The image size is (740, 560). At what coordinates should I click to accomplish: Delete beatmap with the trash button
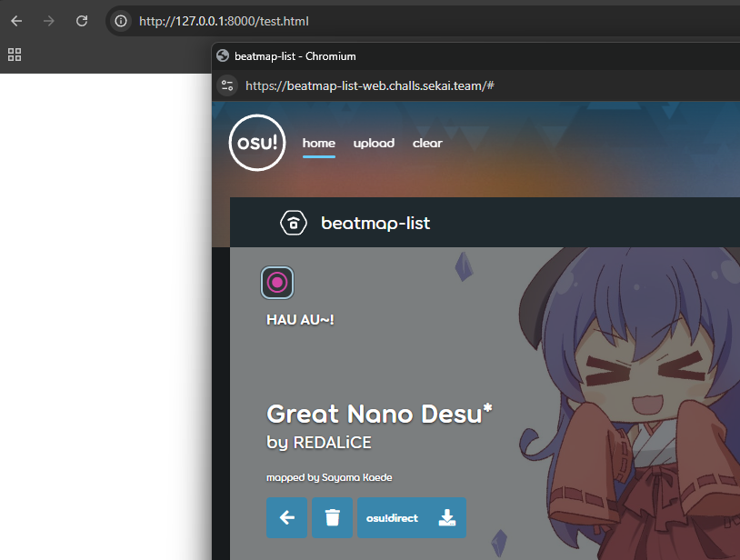point(332,518)
